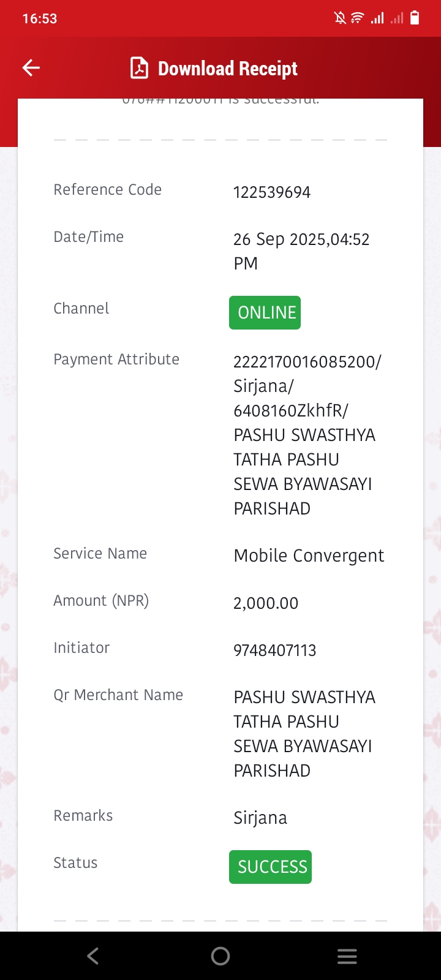Tap the battery icon in status bar
Image resolution: width=441 pixels, height=980 pixels.
click(415, 18)
